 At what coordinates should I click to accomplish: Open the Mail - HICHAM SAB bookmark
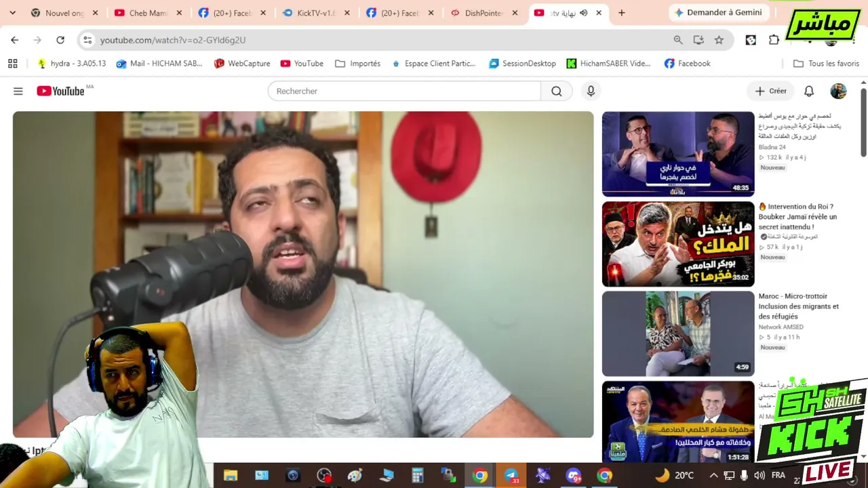(x=159, y=64)
